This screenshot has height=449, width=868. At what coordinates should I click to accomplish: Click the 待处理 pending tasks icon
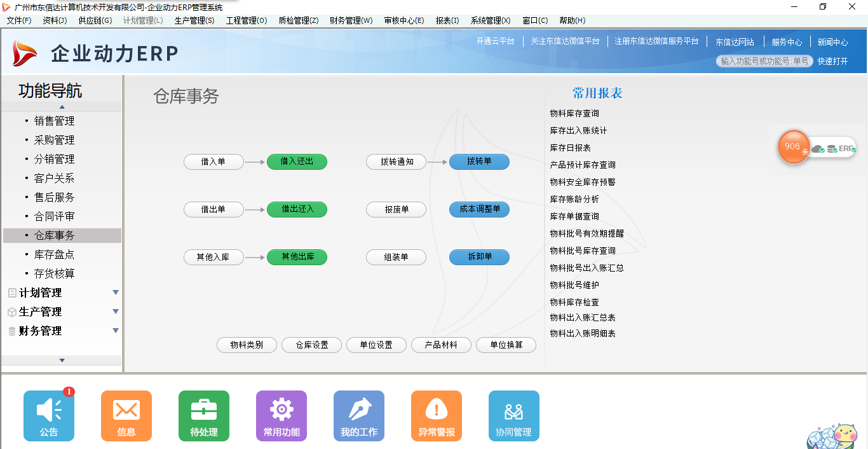point(203,415)
